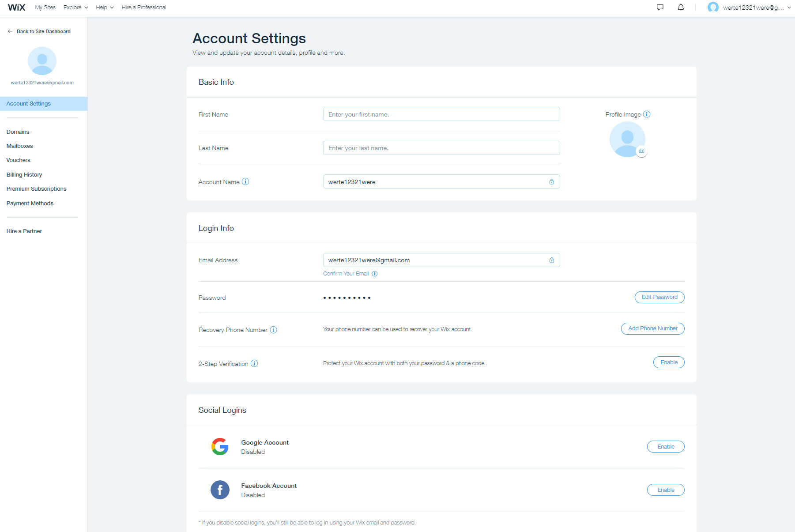Click the lock icon in the Email Address field
The image size is (795, 532).
pyautogui.click(x=551, y=260)
